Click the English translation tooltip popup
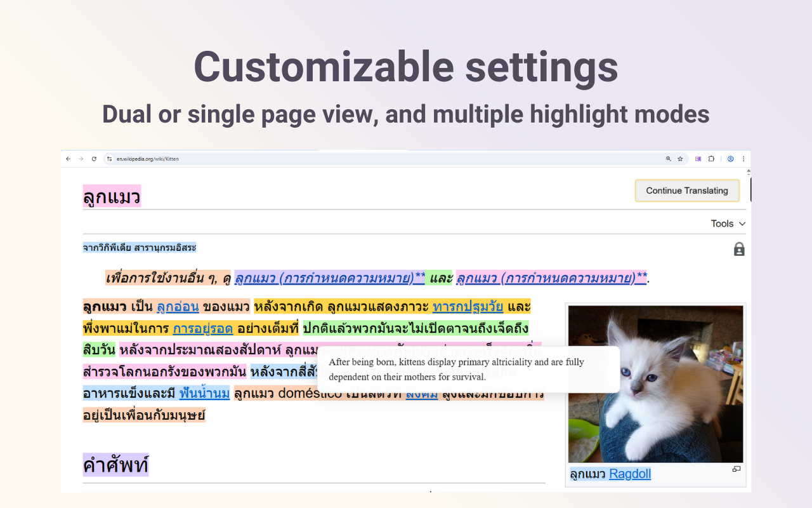The image size is (812, 508). 468,370
